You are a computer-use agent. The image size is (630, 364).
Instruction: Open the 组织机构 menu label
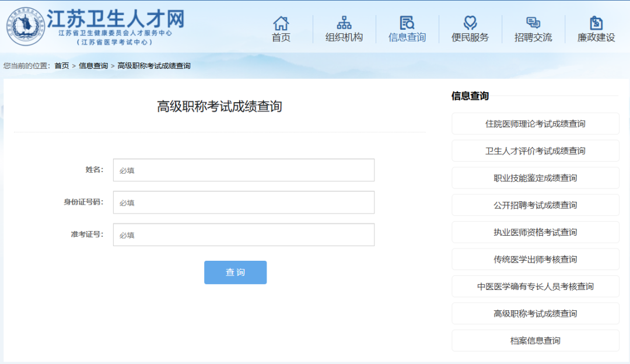point(344,37)
